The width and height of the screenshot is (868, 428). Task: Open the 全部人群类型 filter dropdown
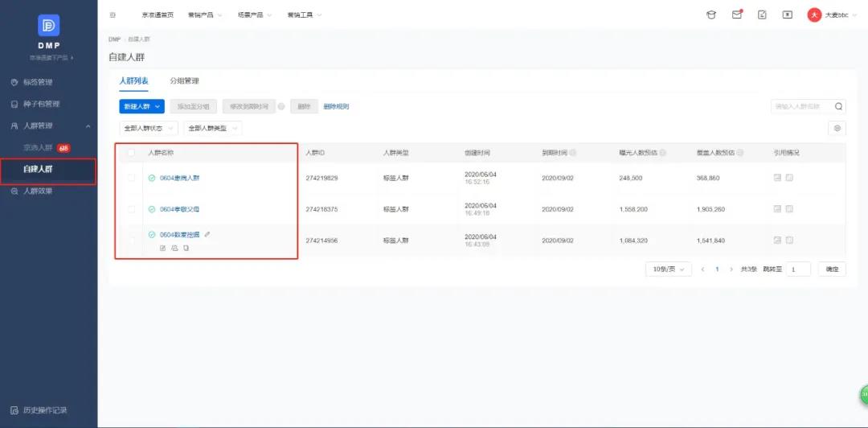coord(212,128)
